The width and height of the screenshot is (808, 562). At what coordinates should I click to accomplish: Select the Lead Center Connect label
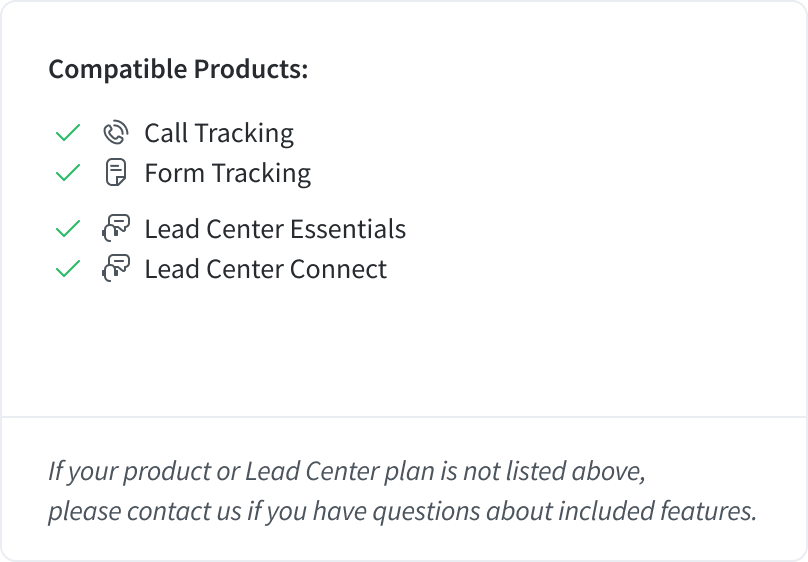coord(265,269)
